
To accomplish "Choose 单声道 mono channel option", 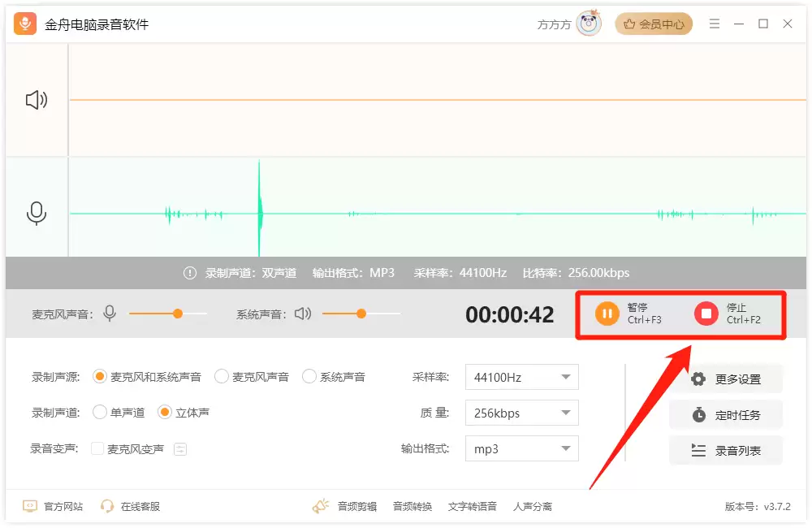I will 99,413.
